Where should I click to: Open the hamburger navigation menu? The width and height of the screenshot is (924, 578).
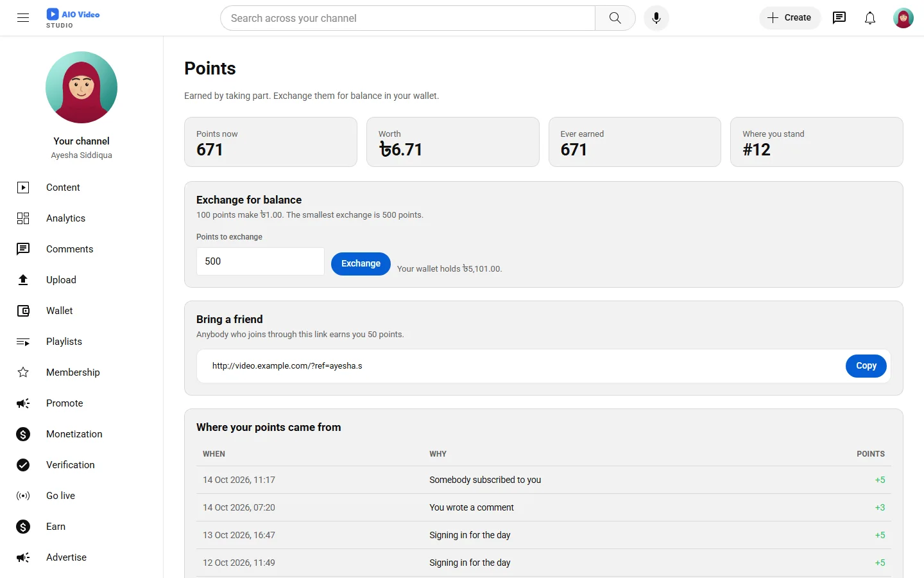[23, 18]
